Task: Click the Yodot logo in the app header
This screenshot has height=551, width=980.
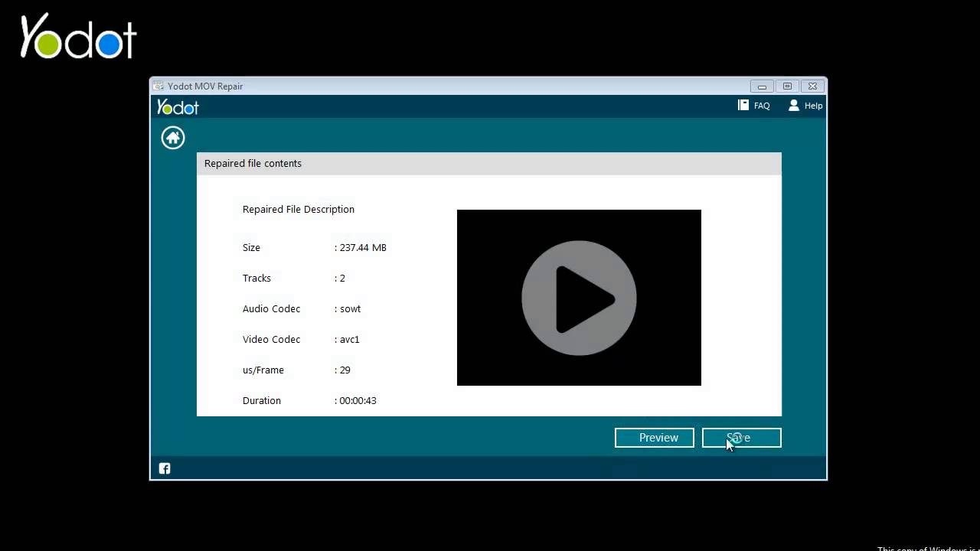Action: 178,106
